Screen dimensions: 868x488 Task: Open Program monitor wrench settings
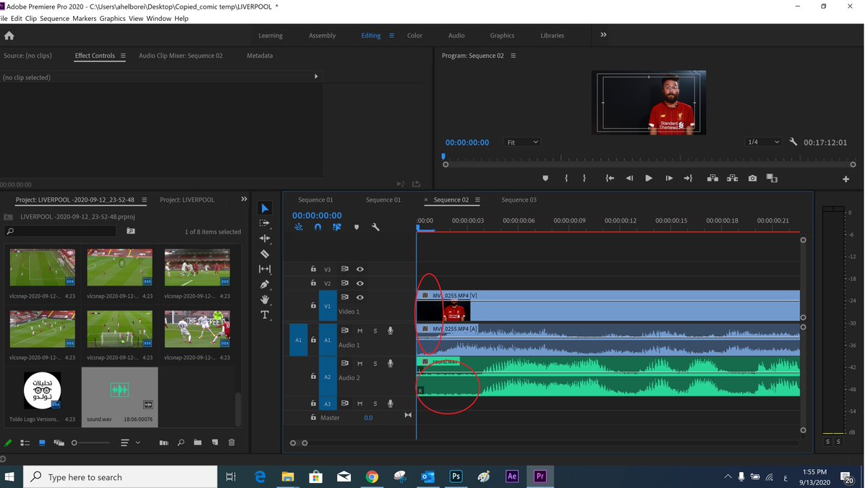click(x=793, y=142)
